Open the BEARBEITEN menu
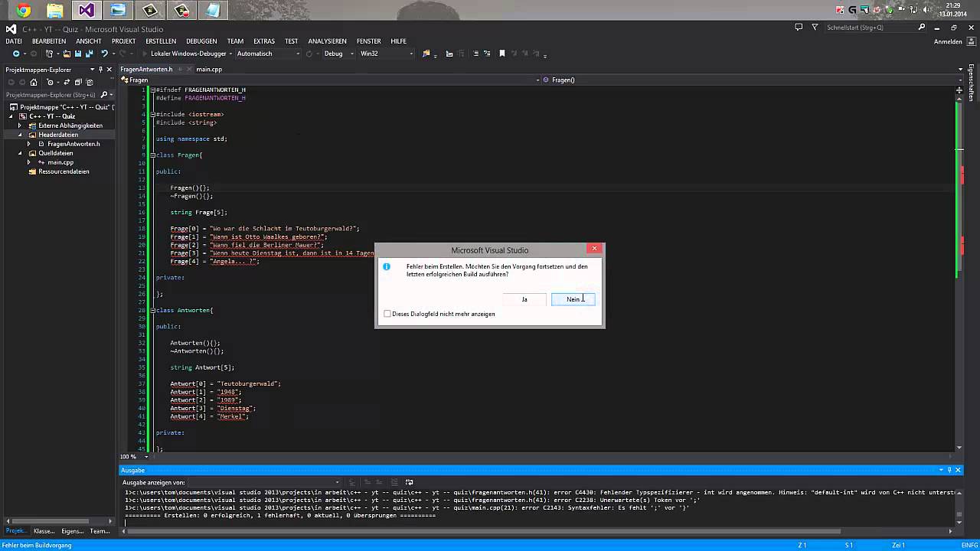 pos(49,41)
